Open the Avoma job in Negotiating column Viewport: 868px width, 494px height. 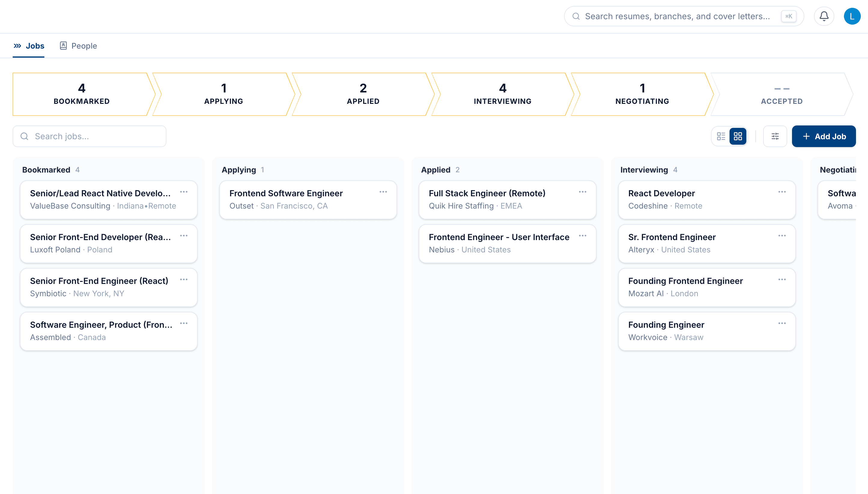(837, 200)
